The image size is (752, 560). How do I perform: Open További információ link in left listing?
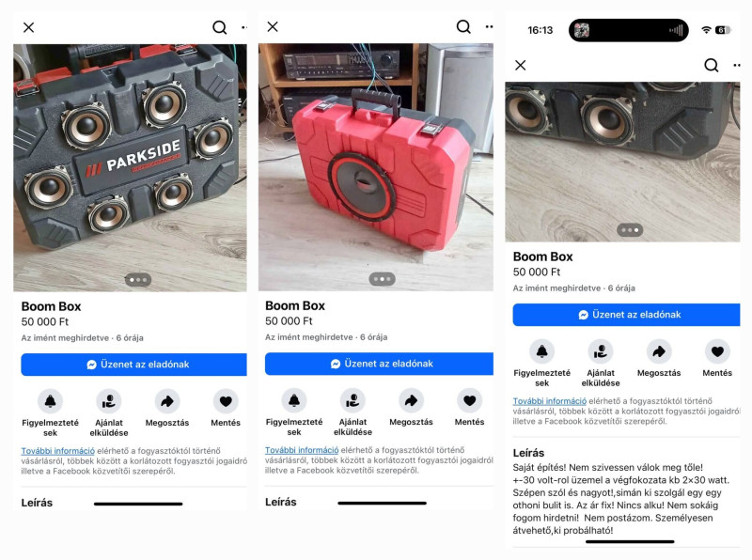coord(58,451)
